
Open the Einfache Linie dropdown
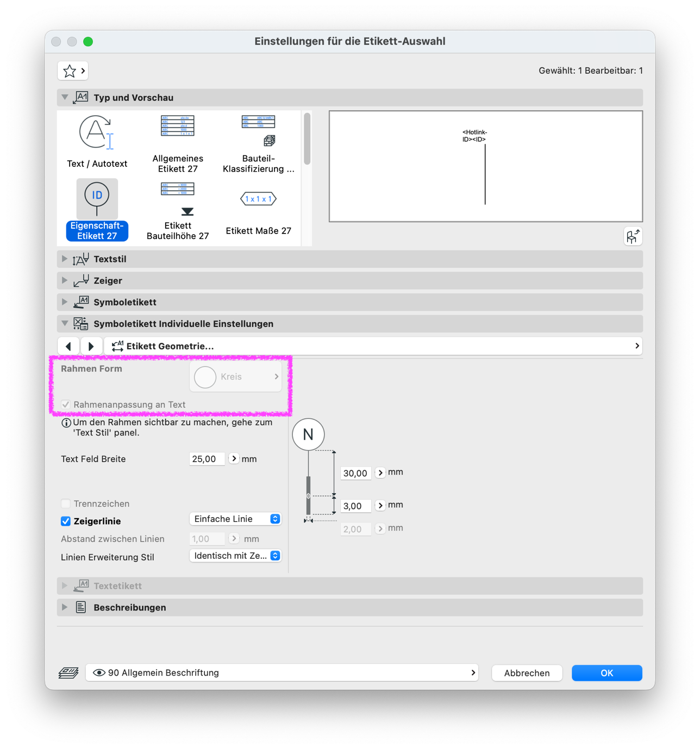235,519
